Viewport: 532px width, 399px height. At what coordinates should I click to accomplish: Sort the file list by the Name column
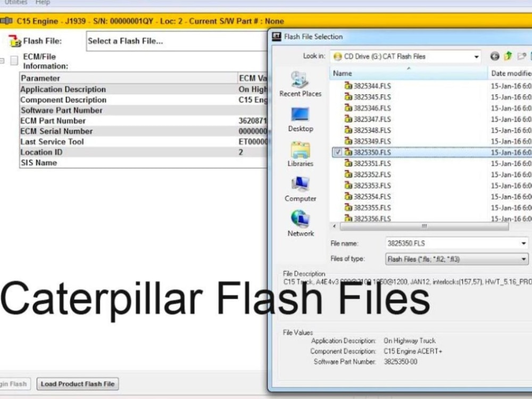(x=409, y=73)
